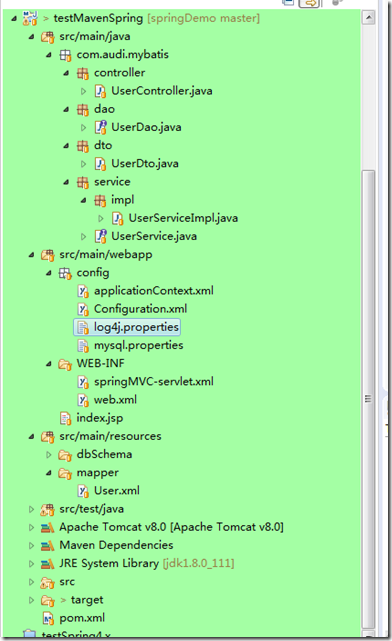
Task: Select log4j.properties file name
Action: (136, 327)
